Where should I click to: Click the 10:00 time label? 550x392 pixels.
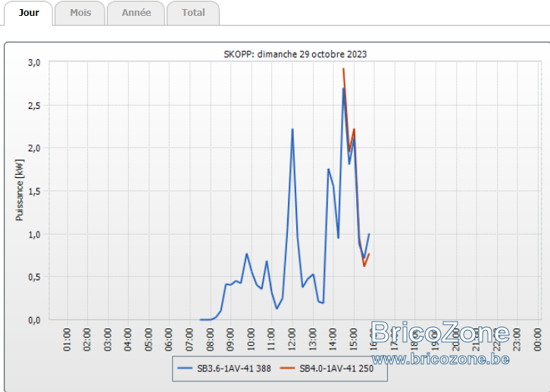pos(252,340)
